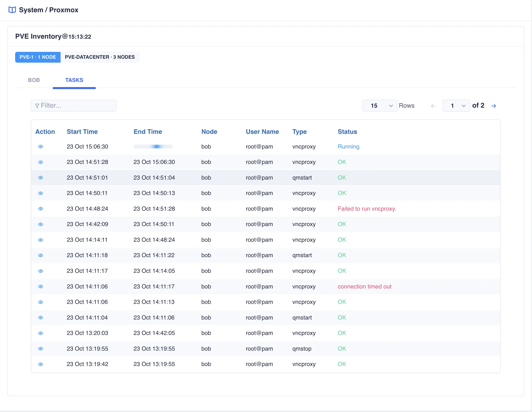Sort by the Status column header
Screen dimensions: 532x412
[347, 132]
